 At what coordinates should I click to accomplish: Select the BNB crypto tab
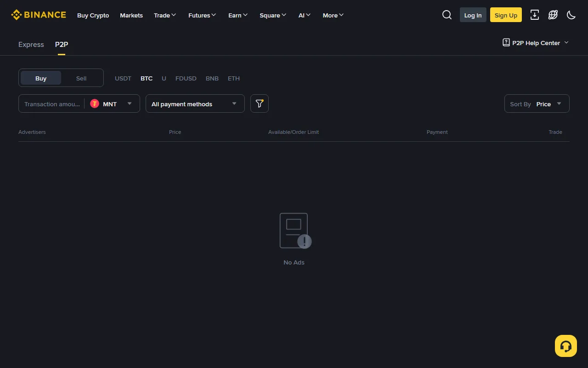pos(212,78)
